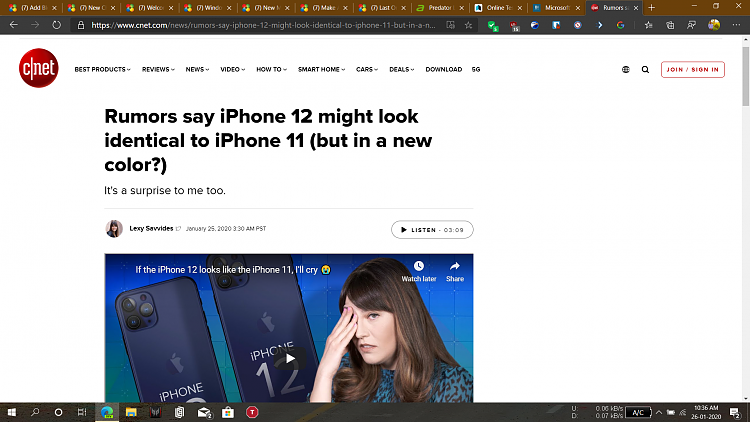The image size is (750, 422).
Task: Click the Watch later clock icon
Action: pyautogui.click(x=419, y=266)
